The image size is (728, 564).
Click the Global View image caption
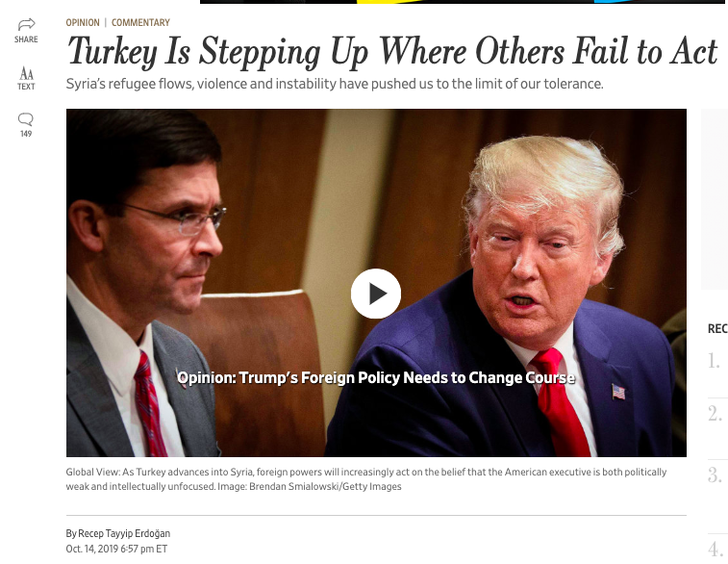365,479
